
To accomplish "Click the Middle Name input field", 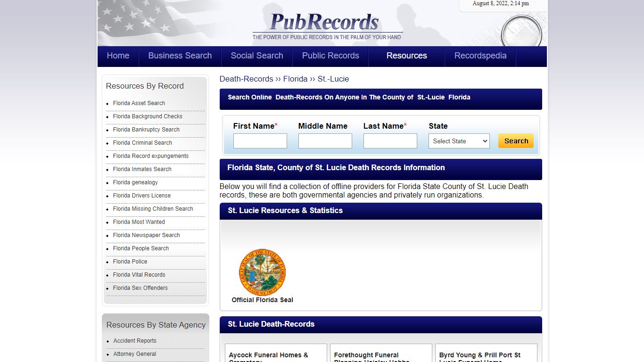I will coord(325,141).
